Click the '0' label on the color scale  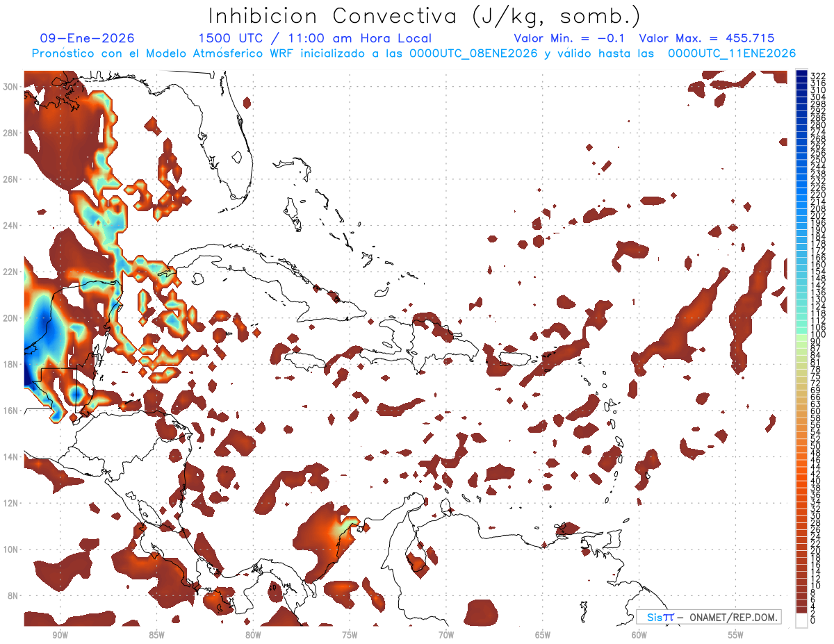coord(814,620)
